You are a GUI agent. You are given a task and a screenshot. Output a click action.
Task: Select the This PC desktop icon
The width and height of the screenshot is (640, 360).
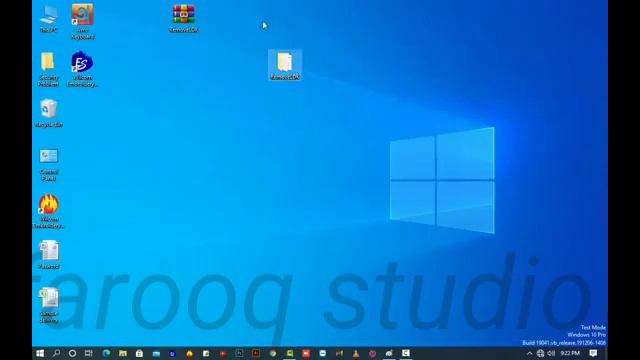coord(49,18)
